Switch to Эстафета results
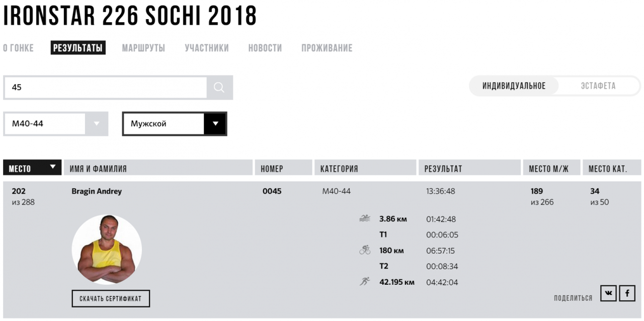This screenshot has height=321, width=644. click(598, 86)
